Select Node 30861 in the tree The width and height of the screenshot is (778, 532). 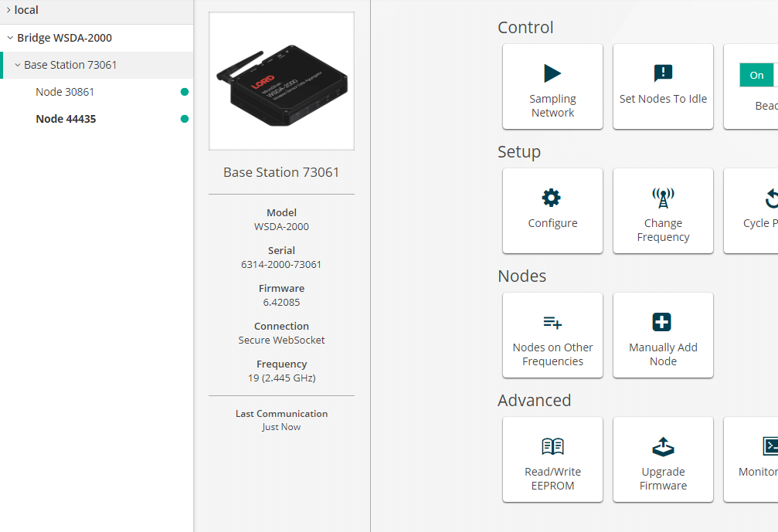click(x=65, y=92)
